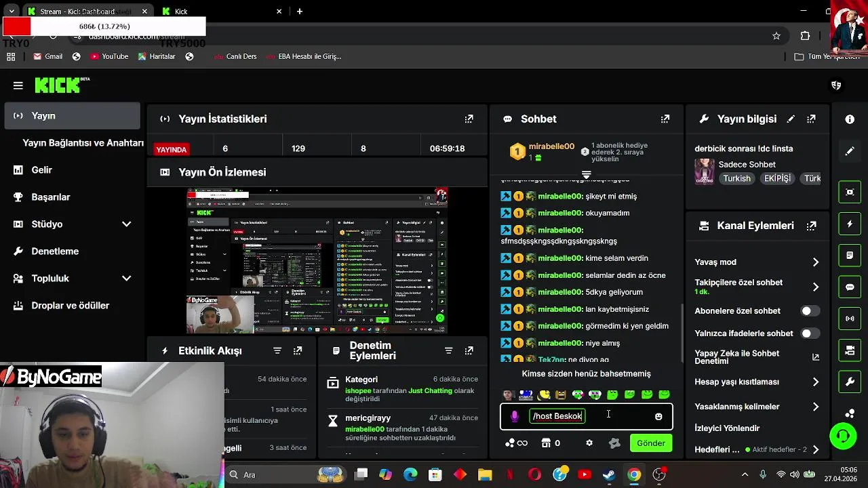Select Yayın in the sidebar
868x488 pixels.
72,116
